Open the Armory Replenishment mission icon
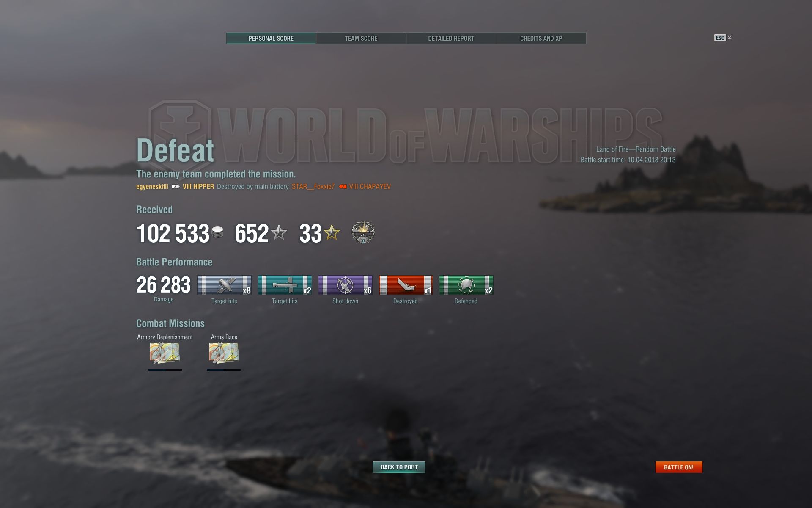Screen dimensions: 812x508 click(x=165, y=353)
